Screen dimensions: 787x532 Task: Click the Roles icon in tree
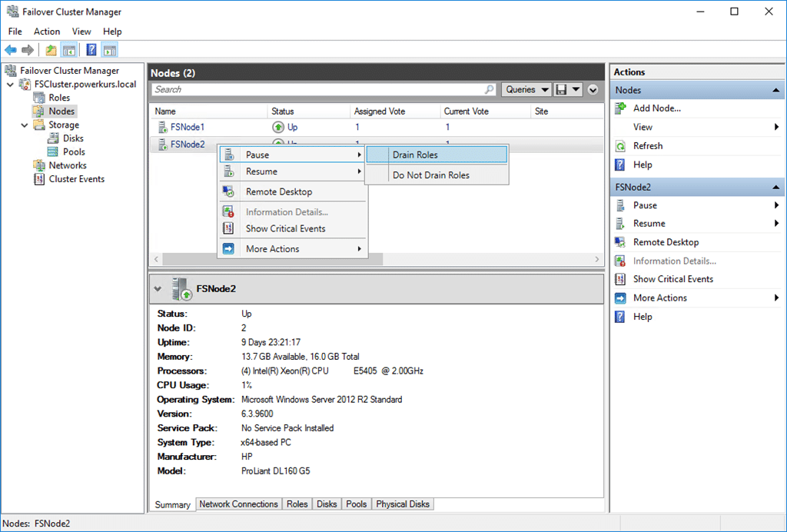(x=39, y=98)
